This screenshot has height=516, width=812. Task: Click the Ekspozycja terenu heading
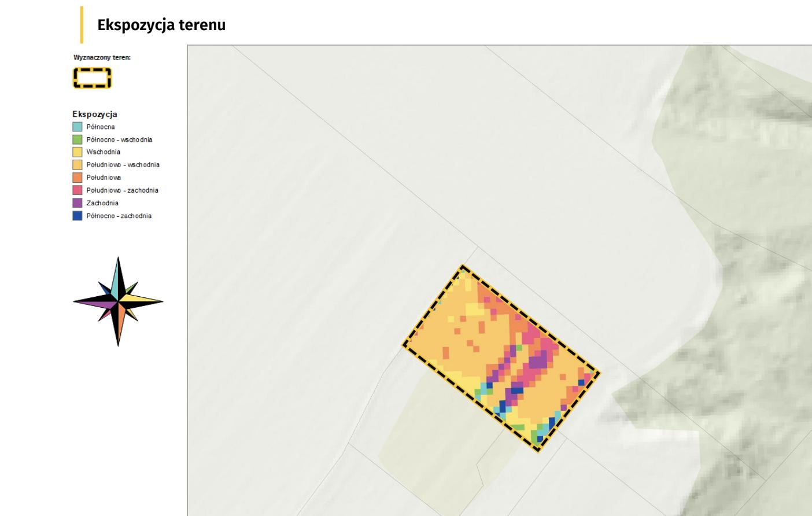pos(161,25)
